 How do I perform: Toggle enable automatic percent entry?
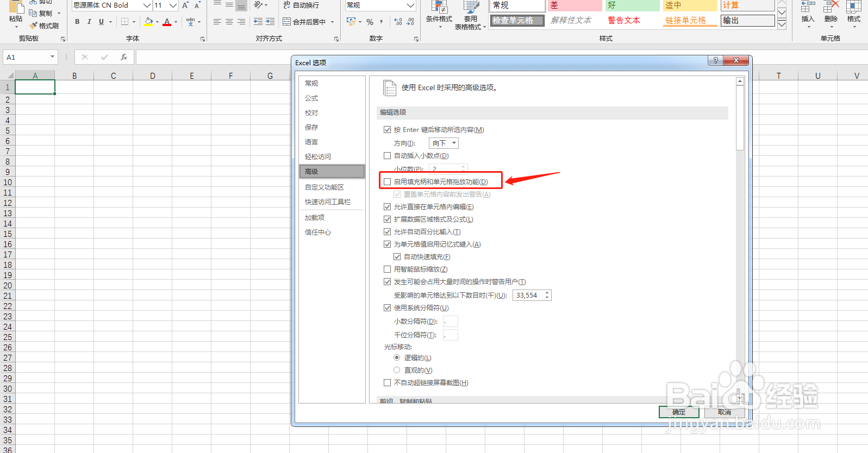click(x=388, y=232)
